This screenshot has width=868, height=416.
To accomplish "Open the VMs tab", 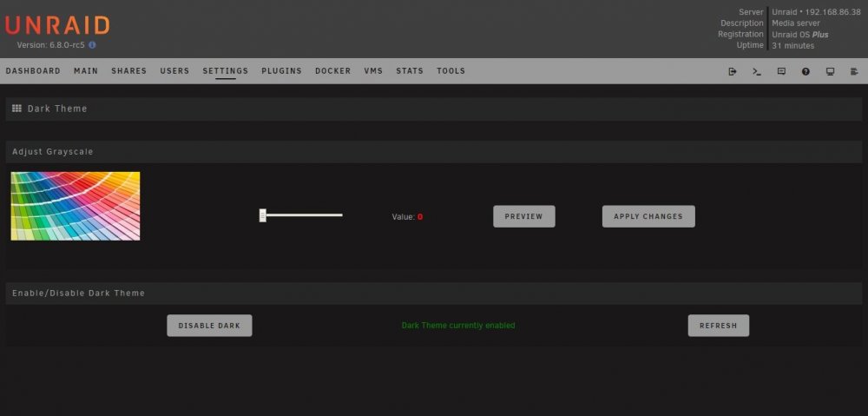I will 373,71.
